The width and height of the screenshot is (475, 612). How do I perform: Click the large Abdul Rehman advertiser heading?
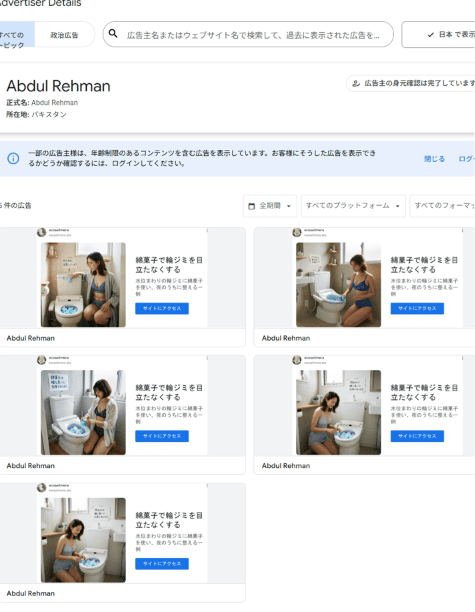click(59, 86)
